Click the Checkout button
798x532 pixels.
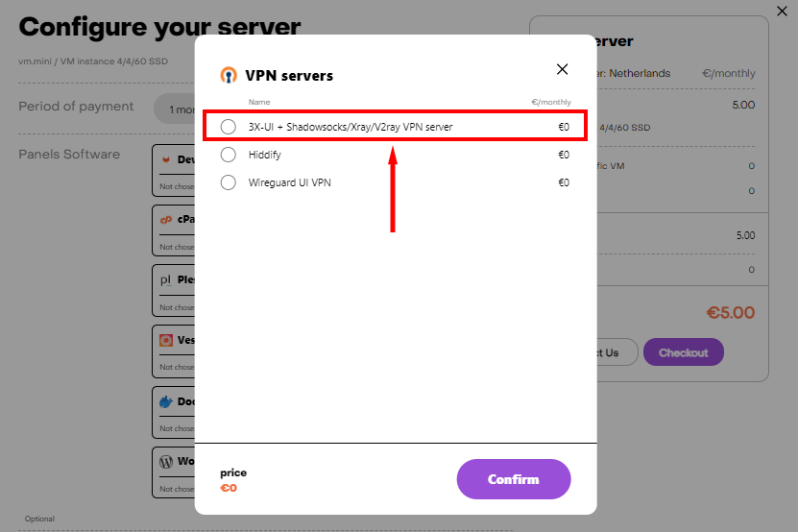pos(683,352)
